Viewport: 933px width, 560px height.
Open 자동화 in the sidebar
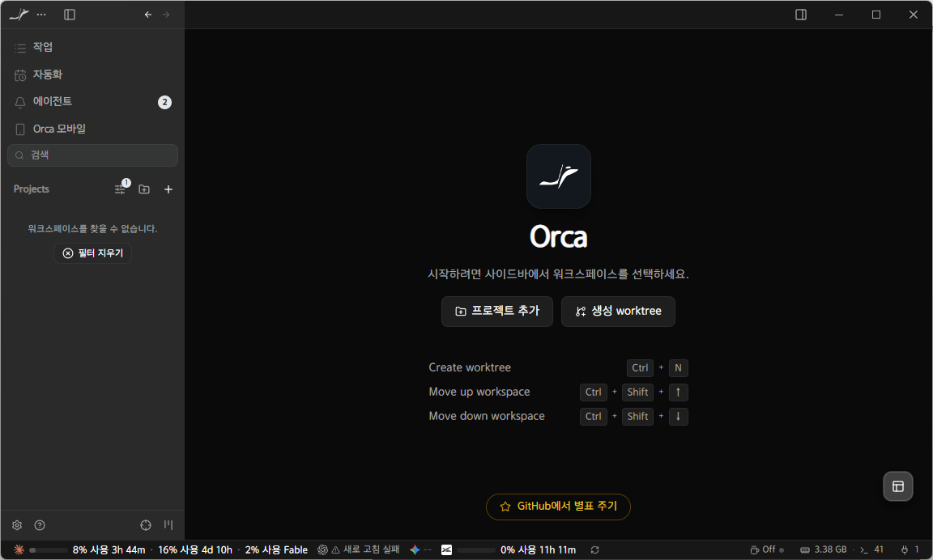[92, 74]
